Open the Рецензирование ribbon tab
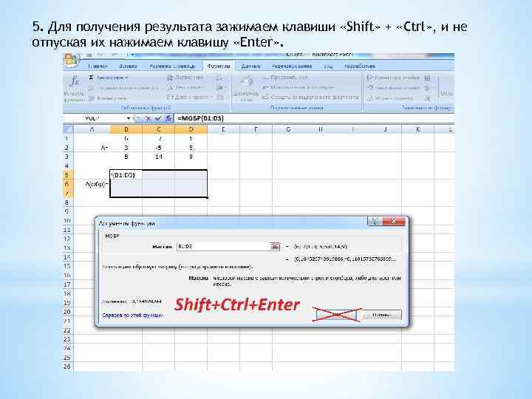 pyautogui.click(x=292, y=66)
